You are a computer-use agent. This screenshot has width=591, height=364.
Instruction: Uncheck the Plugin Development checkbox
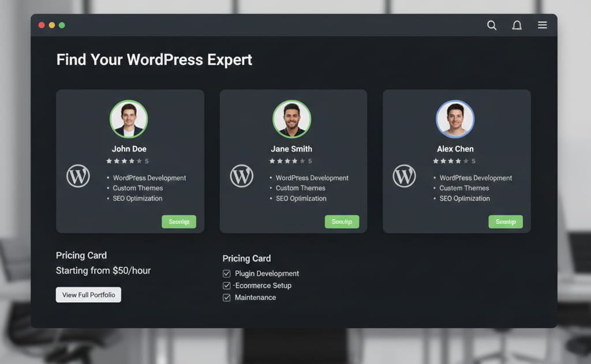227,273
